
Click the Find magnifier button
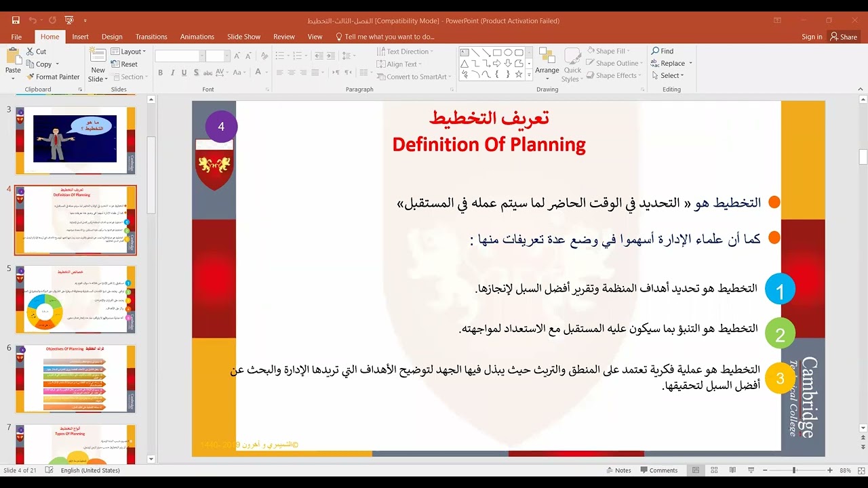[663, 52]
